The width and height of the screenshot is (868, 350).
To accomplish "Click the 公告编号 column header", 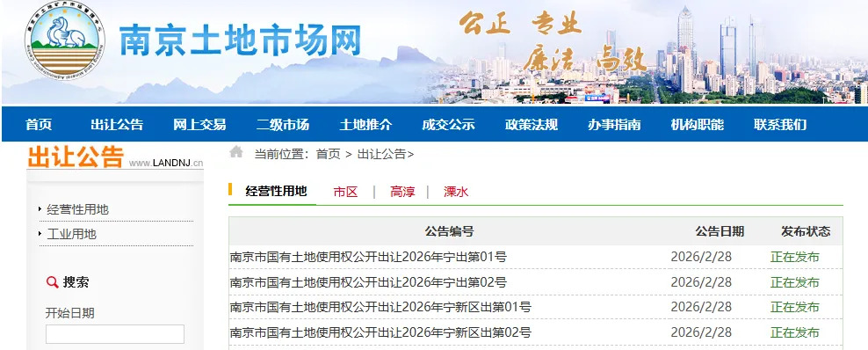I will (450, 231).
